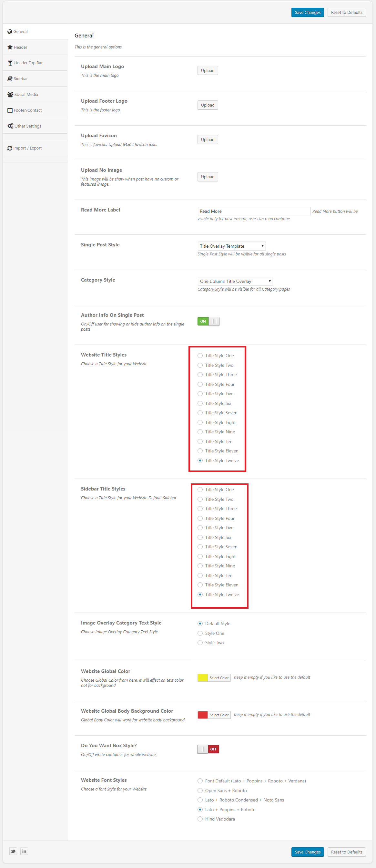Click the globe icon beside General

tap(10, 32)
